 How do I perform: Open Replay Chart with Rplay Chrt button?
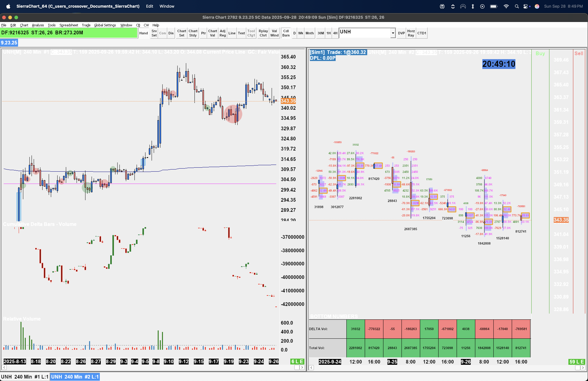coord(263,33)
